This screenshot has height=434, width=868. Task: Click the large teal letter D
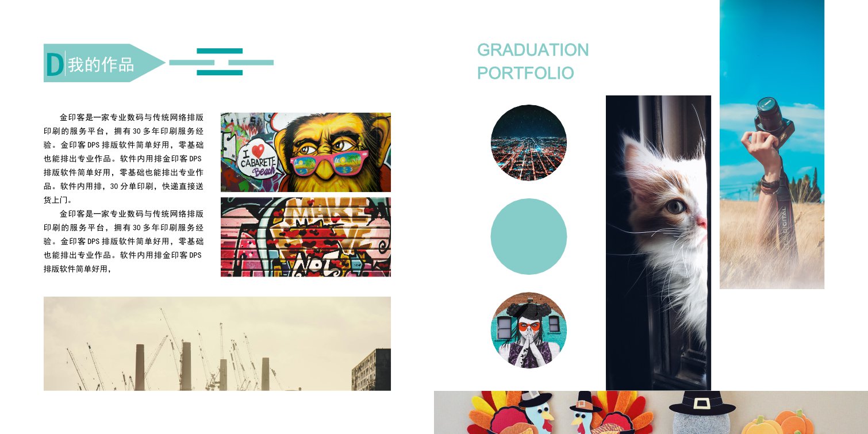coord(54,64)
